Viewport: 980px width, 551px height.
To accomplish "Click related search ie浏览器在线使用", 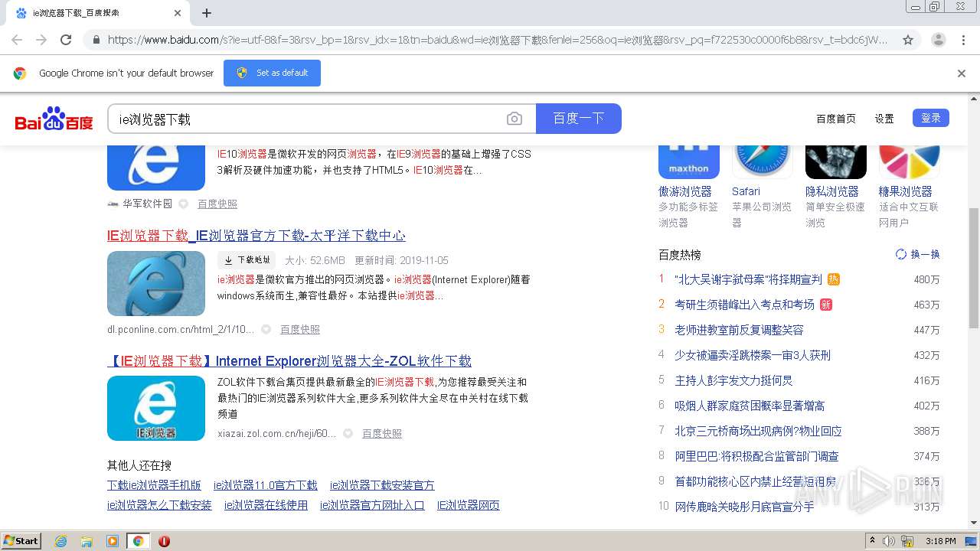I will point(266,505).
